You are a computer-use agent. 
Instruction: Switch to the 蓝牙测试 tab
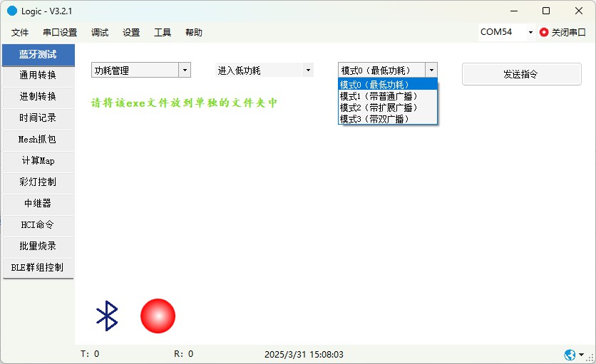coord(38,55)
